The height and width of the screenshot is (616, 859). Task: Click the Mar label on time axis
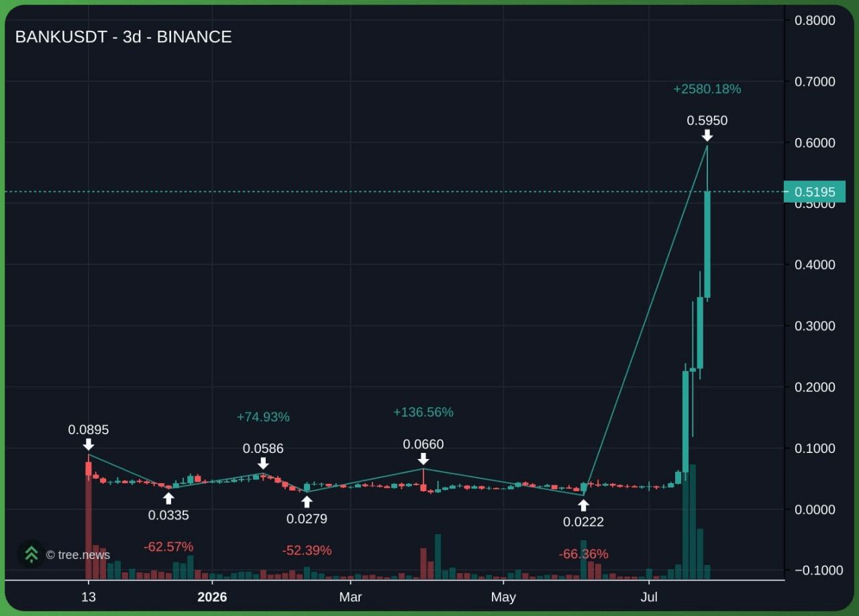click(x=350, y=597)
